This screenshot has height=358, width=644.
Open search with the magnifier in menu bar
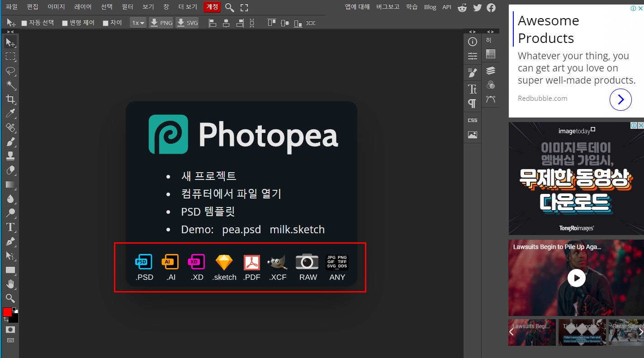coord(229,7)
